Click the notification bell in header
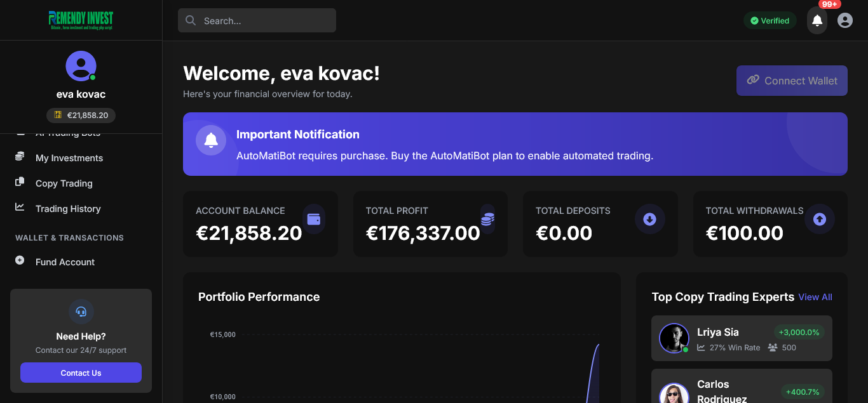868x403 pixels. tap(817, 21)
